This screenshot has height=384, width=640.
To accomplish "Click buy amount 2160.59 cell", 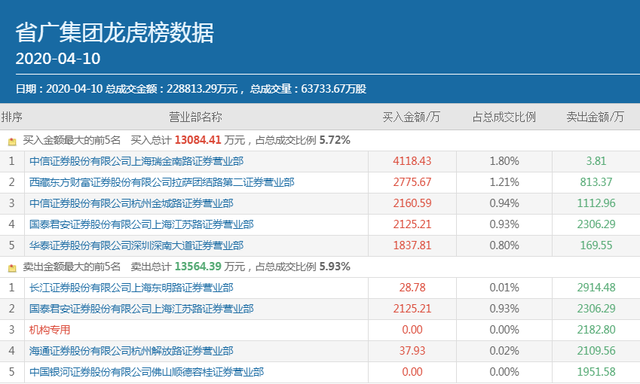I will (412, 203).
